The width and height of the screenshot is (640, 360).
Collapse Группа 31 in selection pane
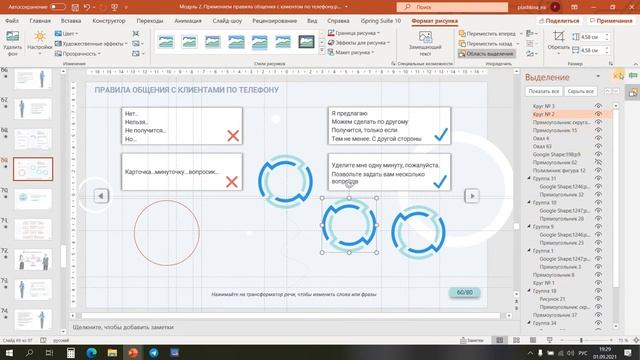pos(529,178)
